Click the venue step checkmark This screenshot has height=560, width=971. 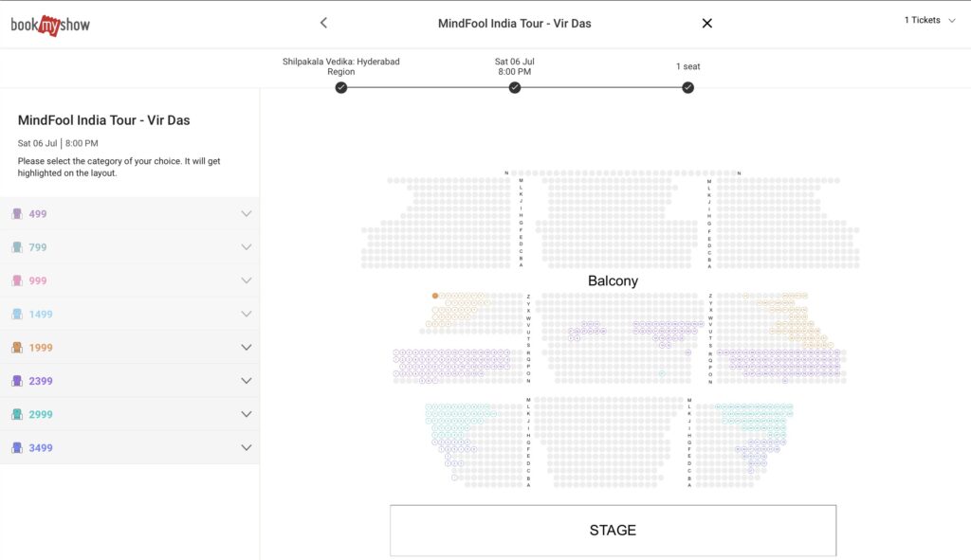[x=341, y=88]
